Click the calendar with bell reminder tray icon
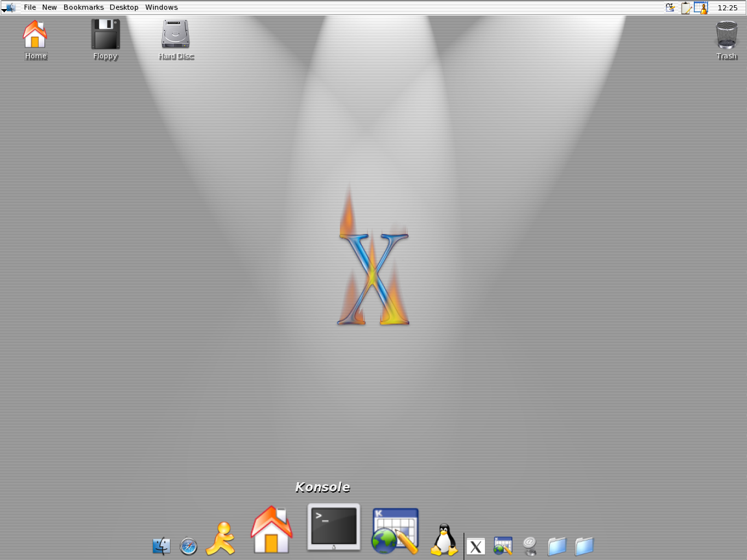Viewport: 747px width, 560px height. [x=701, y=8]
